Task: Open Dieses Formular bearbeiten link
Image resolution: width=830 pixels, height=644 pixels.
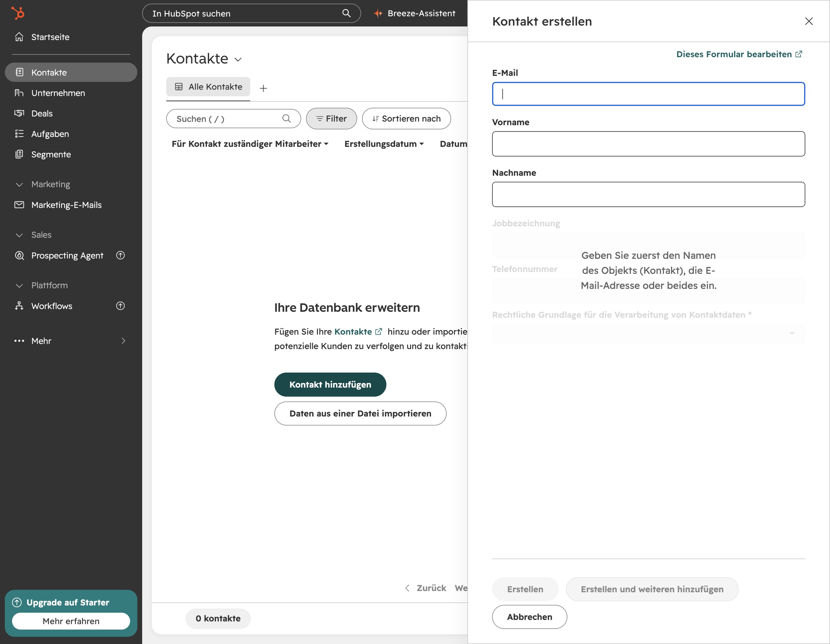Action: point(739,54)
